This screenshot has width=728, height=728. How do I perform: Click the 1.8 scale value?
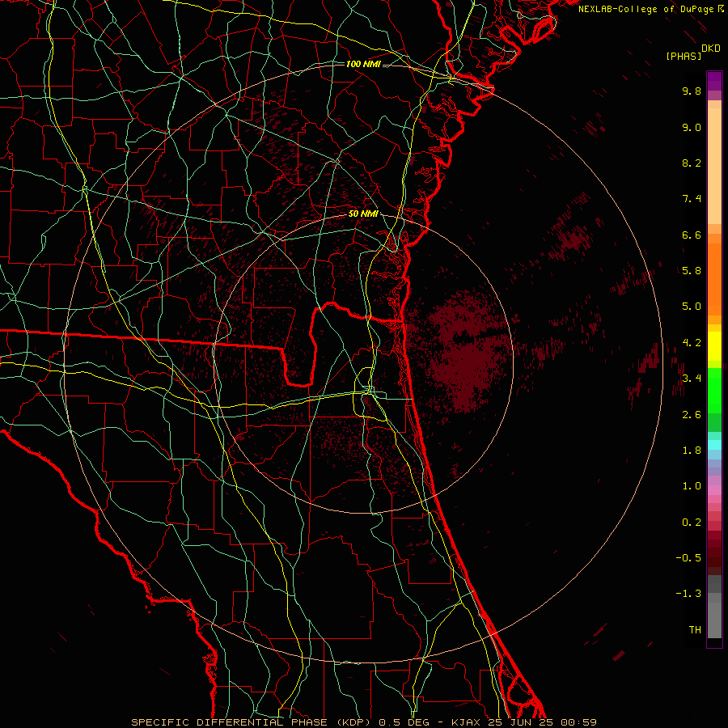click(692, 451)
